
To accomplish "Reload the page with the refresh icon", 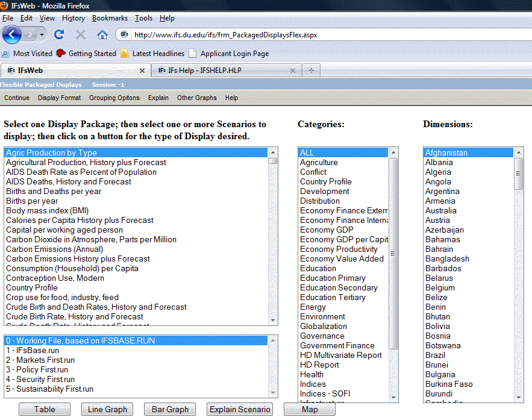I will point(59,34).
